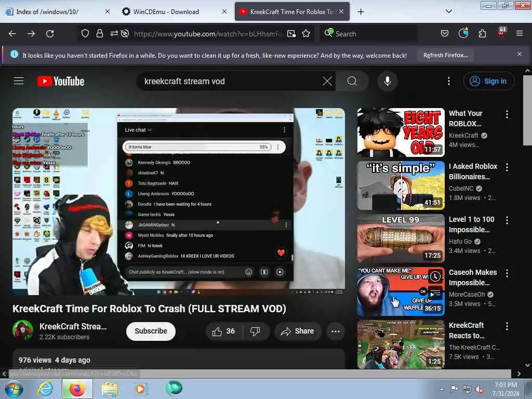532x399 pixels.
Task: Switch to Index of /windows/10/ tab
Action: click(x=47, y=11)
